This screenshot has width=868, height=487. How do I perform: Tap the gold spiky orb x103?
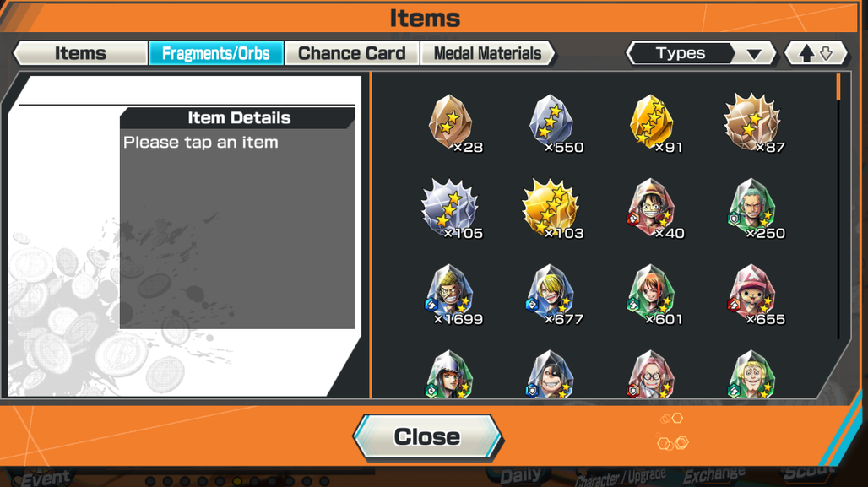[x=551, y=209]
